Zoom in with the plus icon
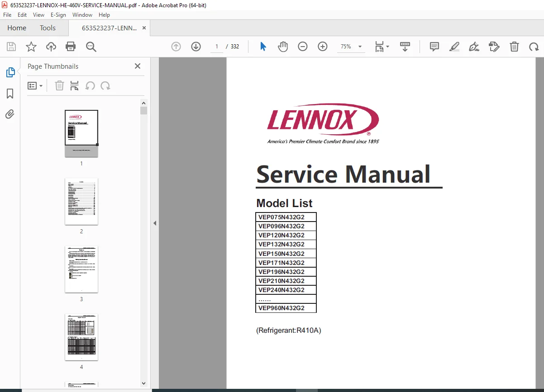This screenshot has width=544, height=392. 323,47
